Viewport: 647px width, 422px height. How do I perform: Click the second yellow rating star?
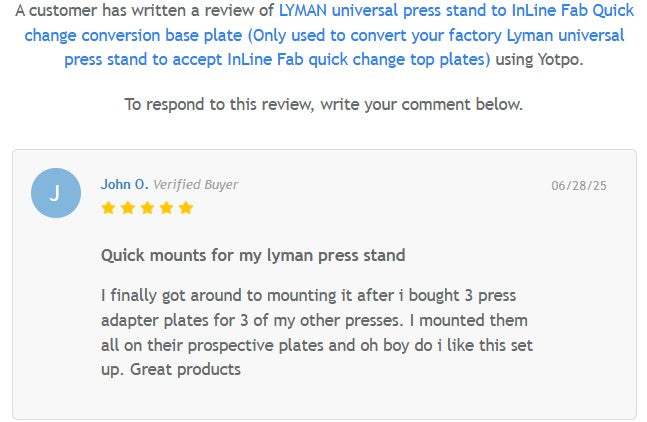(127, 208)
